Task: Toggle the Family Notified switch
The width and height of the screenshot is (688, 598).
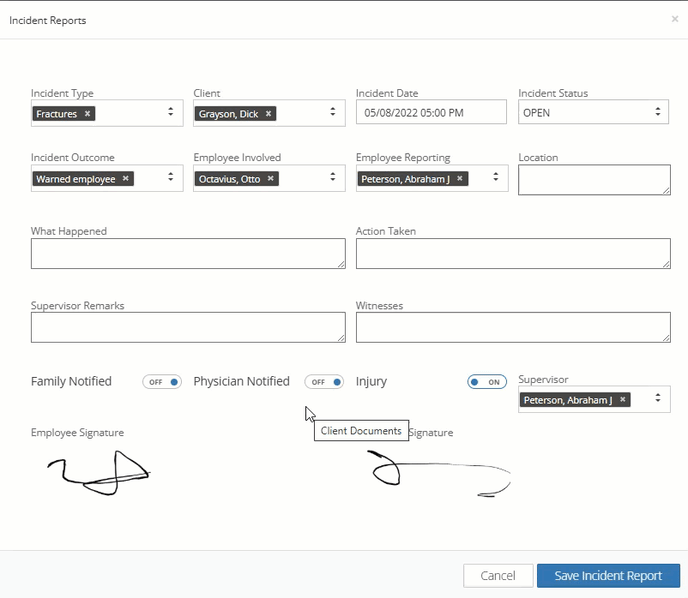Action: pyautogui.click(x=161, y=382)
